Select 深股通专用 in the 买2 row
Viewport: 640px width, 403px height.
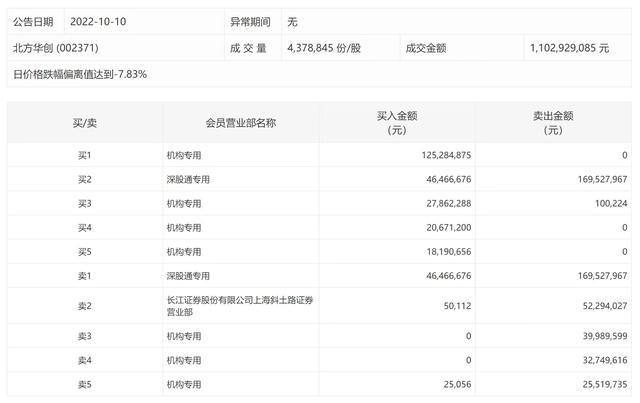pyautogui.click(x=188, y=179)
